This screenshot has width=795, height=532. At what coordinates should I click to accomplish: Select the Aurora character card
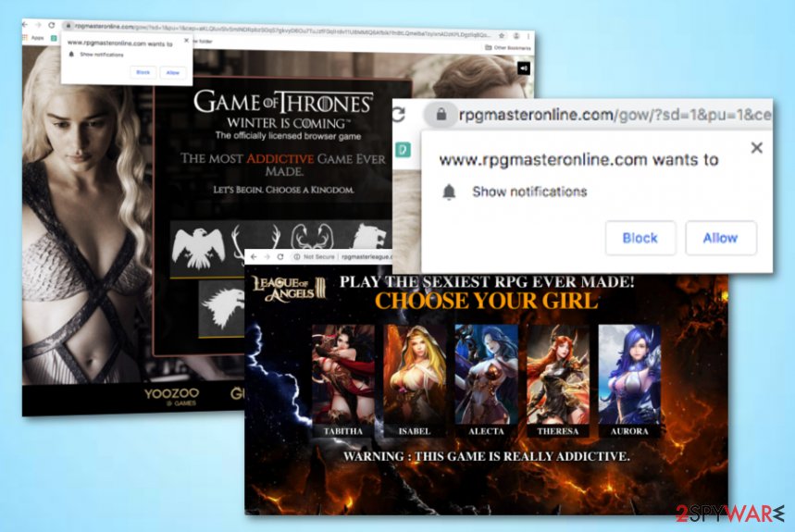click(629, 380)
